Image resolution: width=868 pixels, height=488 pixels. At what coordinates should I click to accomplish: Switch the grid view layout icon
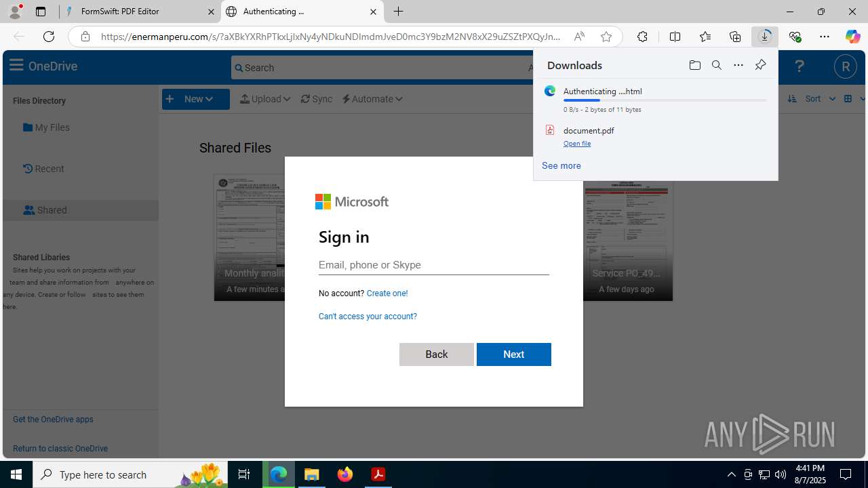tap(848, 99)
